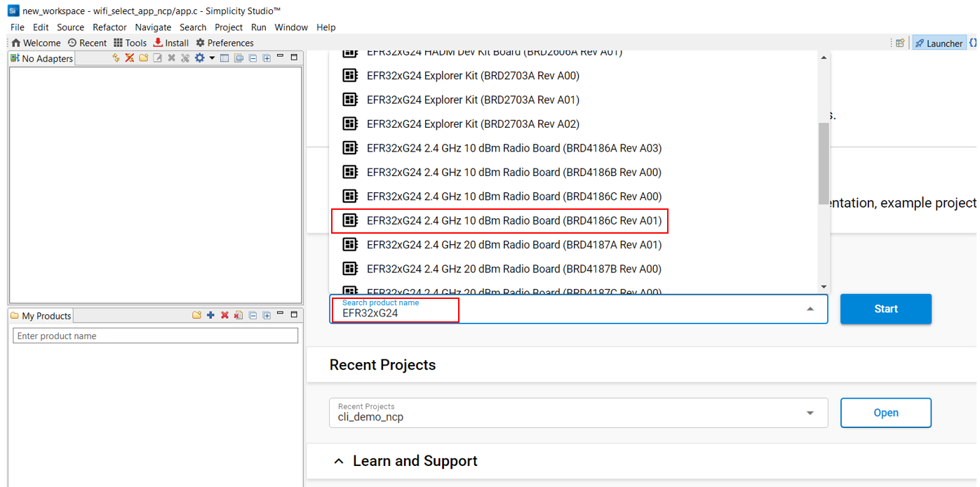Click blue plus icon in My Products
980x487 pixels.
point(210,316)
